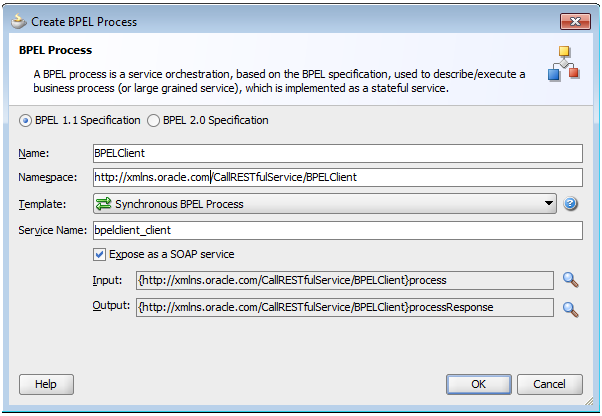
Task: Click the synchronous template green arrows icon
Action: tap(102, 204)
